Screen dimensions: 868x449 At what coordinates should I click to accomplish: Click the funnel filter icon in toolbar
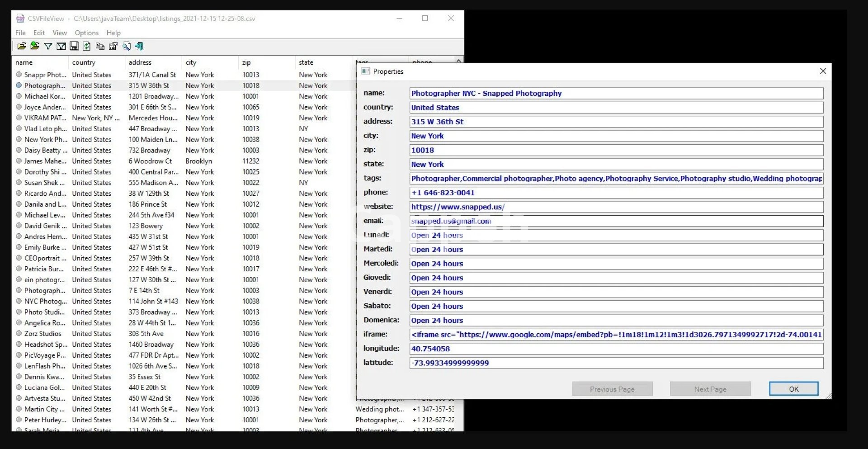tap(48, 46)
